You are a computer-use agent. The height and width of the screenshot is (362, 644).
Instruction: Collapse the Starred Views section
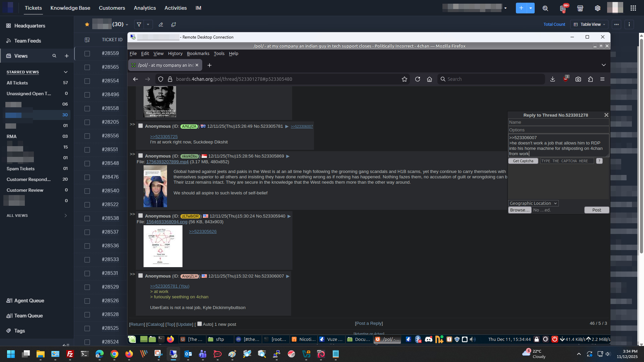(x=66, y=72)
